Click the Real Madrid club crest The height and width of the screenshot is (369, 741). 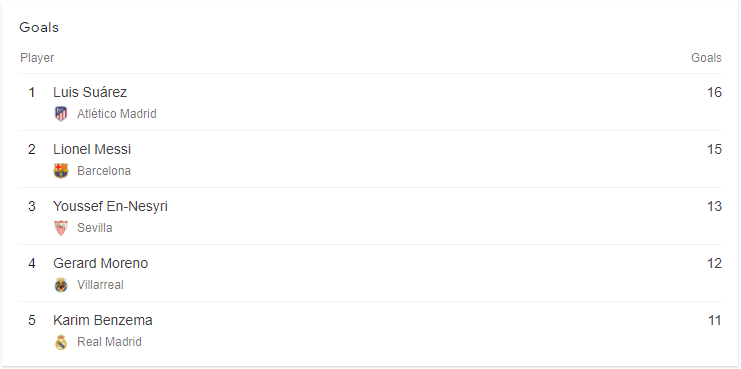click(x=61, y=342)
